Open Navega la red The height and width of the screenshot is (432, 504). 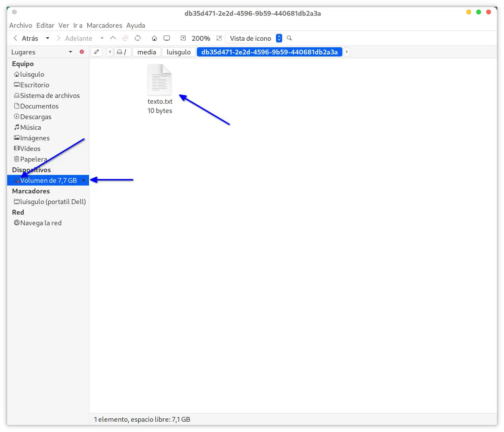coord(48,223)
